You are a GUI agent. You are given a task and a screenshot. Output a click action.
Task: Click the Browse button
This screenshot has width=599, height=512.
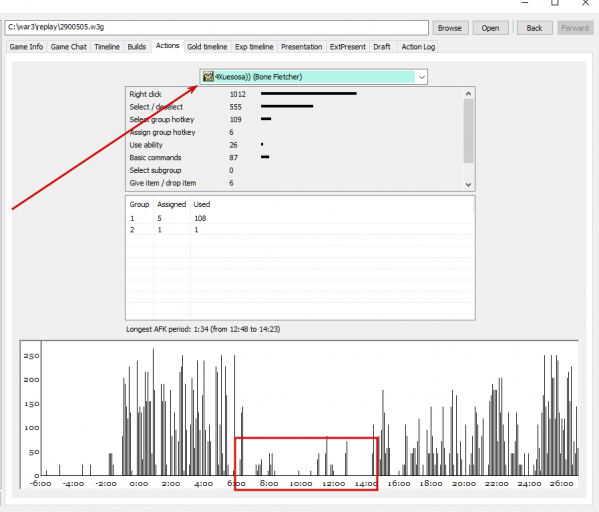point(450,28)
